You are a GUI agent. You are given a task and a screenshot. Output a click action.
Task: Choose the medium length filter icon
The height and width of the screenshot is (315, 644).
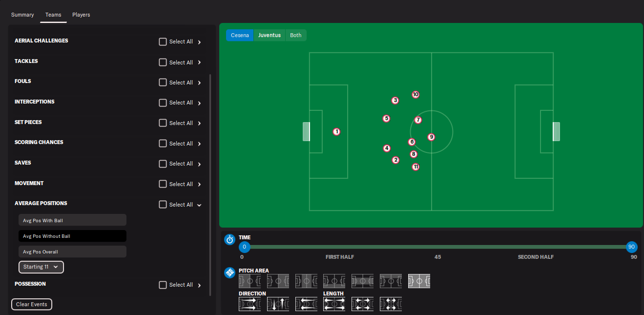362,304
